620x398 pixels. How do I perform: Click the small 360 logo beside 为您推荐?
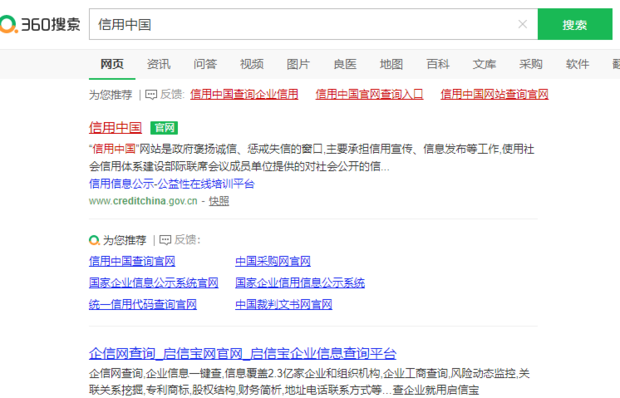[94, 240]
